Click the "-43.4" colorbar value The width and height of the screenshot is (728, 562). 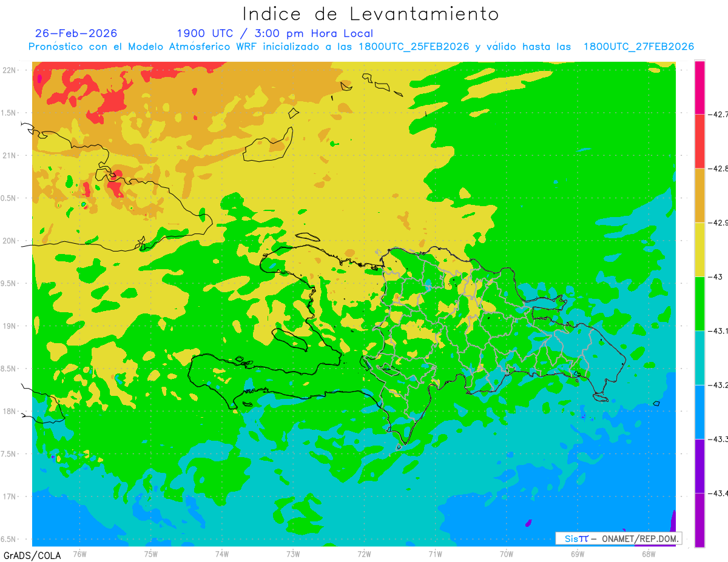click(718, 493)
